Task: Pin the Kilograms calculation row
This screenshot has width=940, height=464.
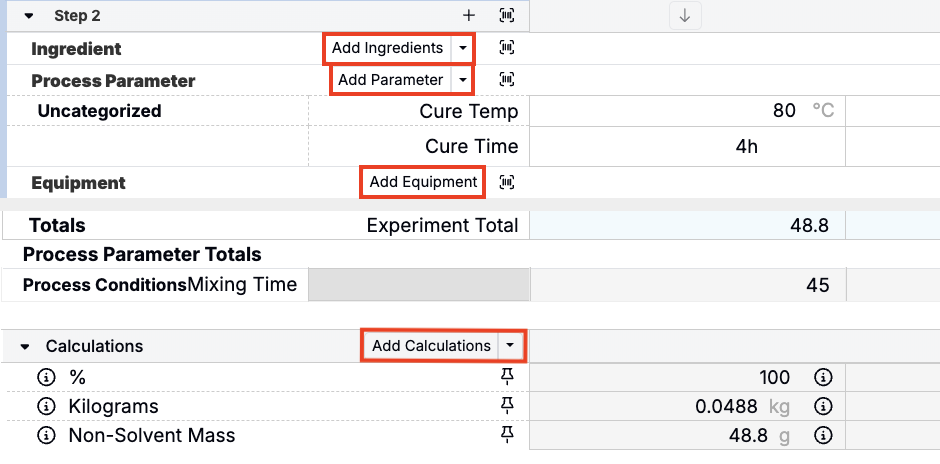Action: click(507, 405)
